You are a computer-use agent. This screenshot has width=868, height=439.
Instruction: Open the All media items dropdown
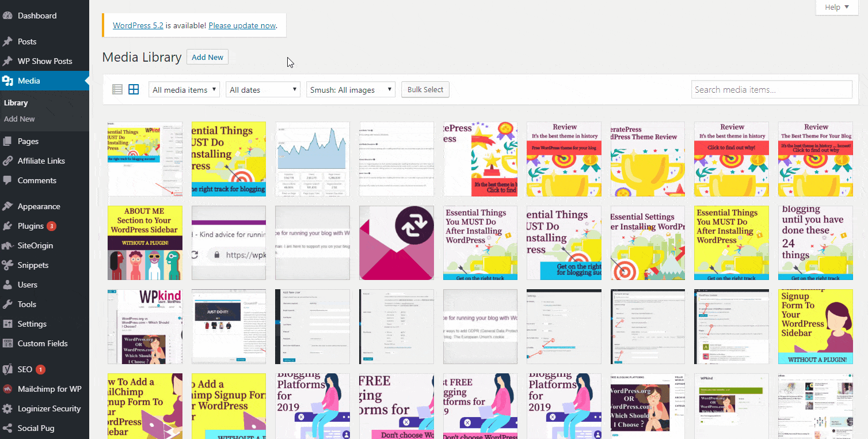[184, 89]
